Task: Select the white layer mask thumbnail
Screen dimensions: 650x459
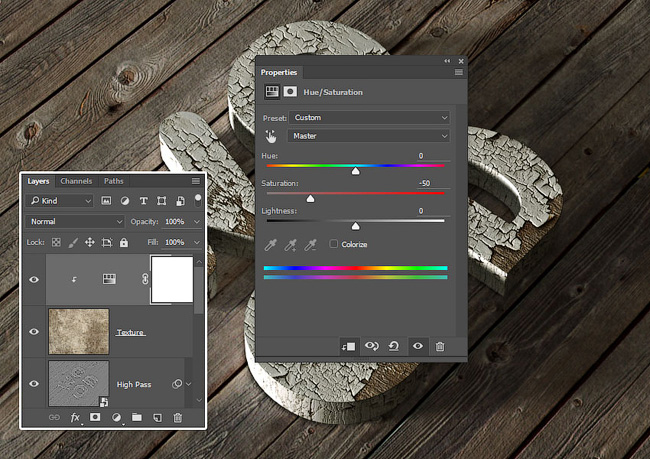Action: point(172,279)
